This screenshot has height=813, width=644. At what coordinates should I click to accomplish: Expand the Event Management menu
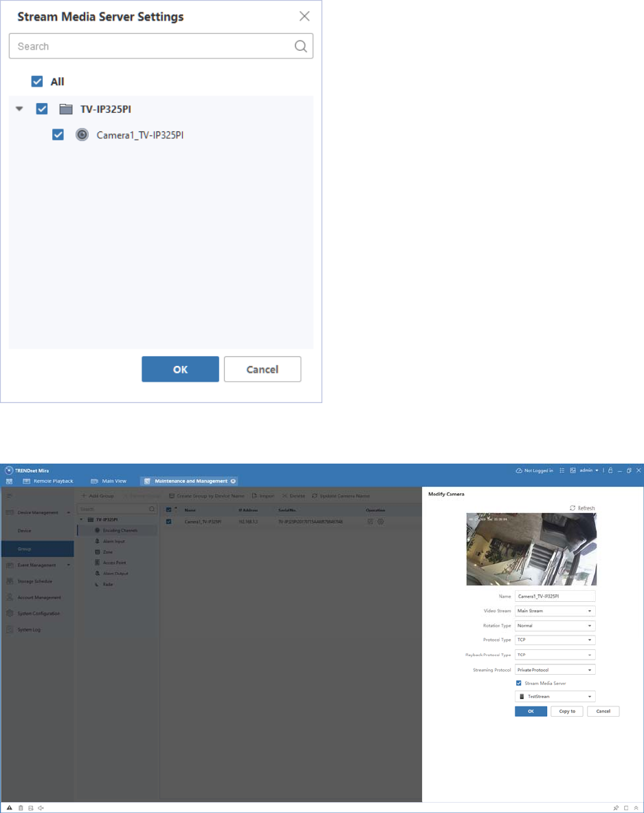click(x=37, y=565)
